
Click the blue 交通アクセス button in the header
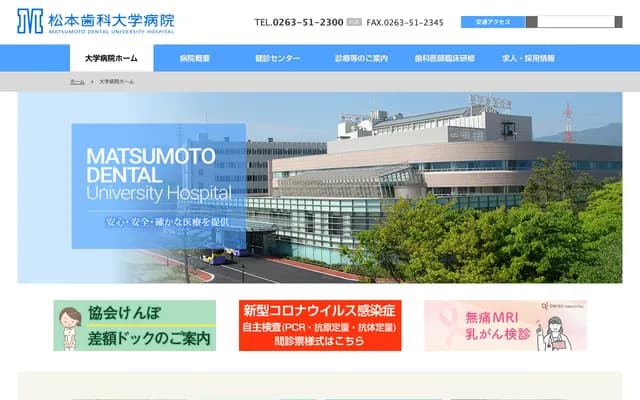[493, 22]
